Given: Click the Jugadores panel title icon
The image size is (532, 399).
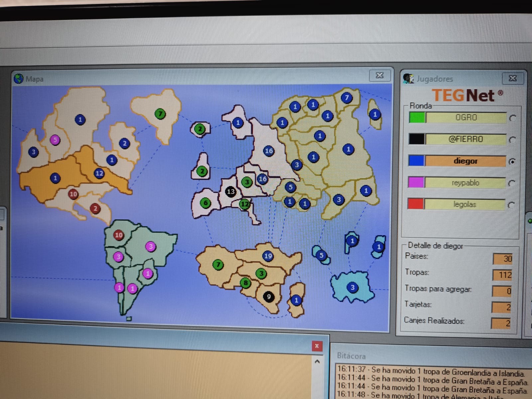Looking at the screenshot, I should (x=408, y=78).
